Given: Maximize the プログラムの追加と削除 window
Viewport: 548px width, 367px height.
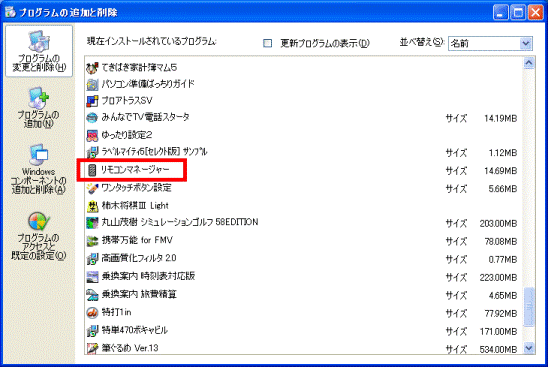Looking at the screenshot, I should (518, 13).
